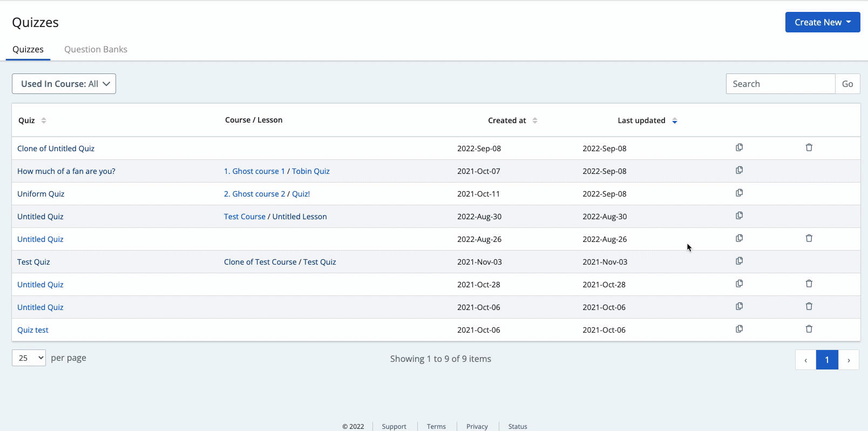Open Untitled Quiz in Test Course row
The width and height of the screenshot is (868, 431).
click(40, 217)
